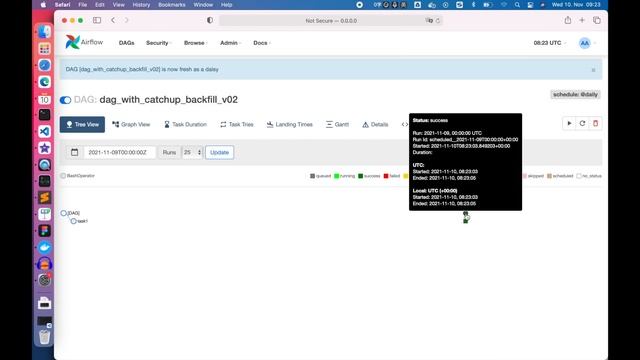
Task: Open Figma from the Dock
Action: point(44,231)
